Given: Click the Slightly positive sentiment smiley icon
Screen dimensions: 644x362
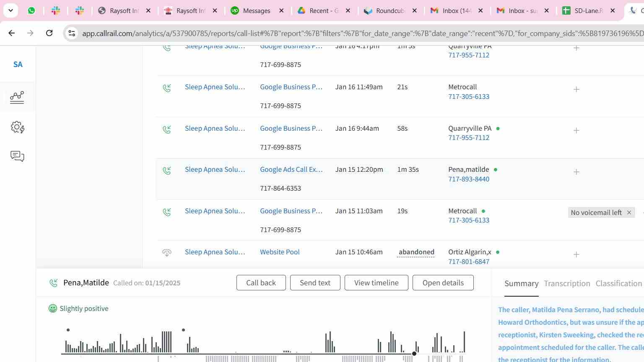Looking at the screenshot, I should (53, 308).
